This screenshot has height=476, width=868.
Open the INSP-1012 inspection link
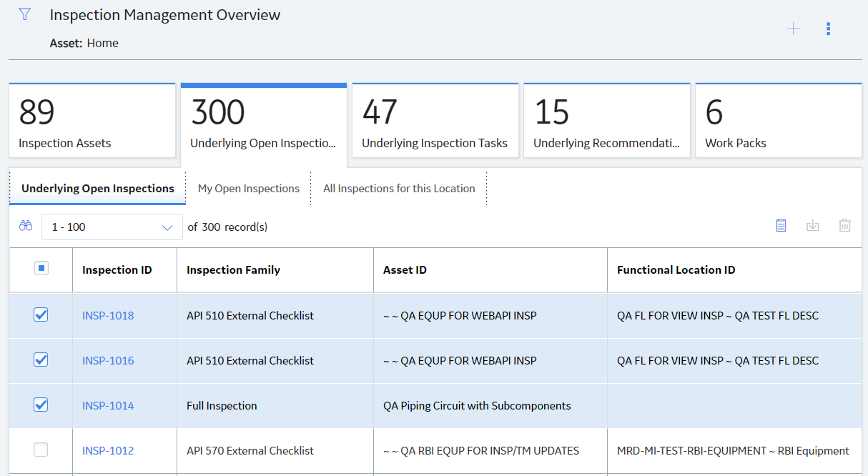point(108,450)
